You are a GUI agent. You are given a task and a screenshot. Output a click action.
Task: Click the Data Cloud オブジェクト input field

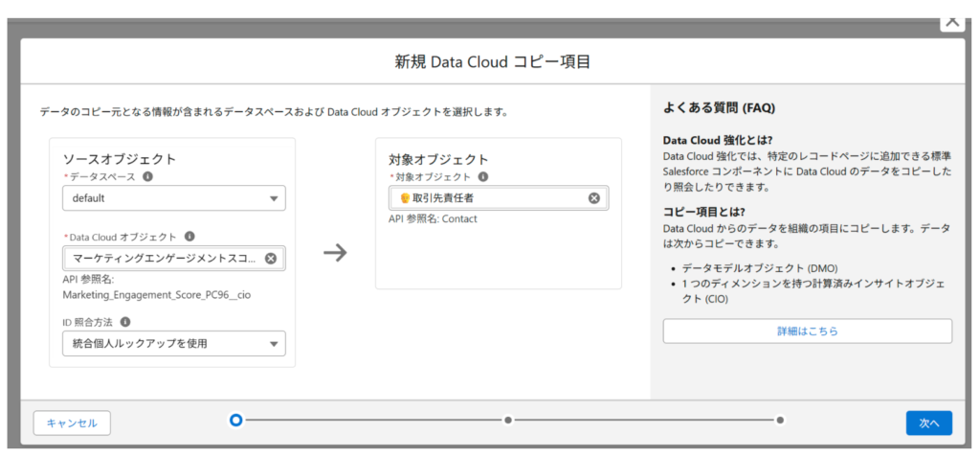pos(174,258)
